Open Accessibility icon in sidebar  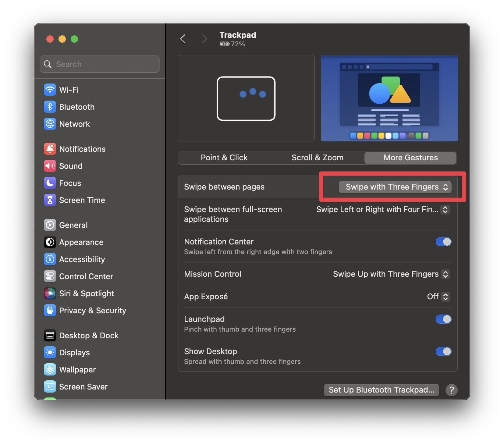(50, 259)
